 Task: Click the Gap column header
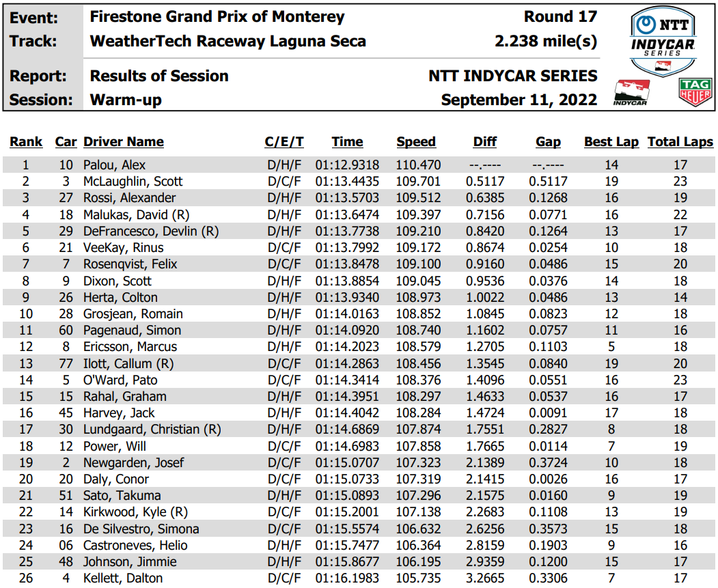548,142
